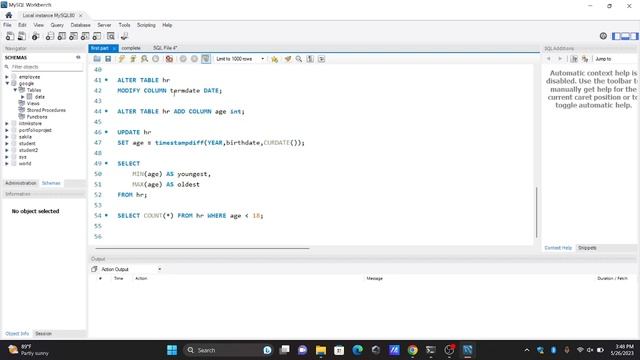Roll back the current transaction

tap(194, 59)
